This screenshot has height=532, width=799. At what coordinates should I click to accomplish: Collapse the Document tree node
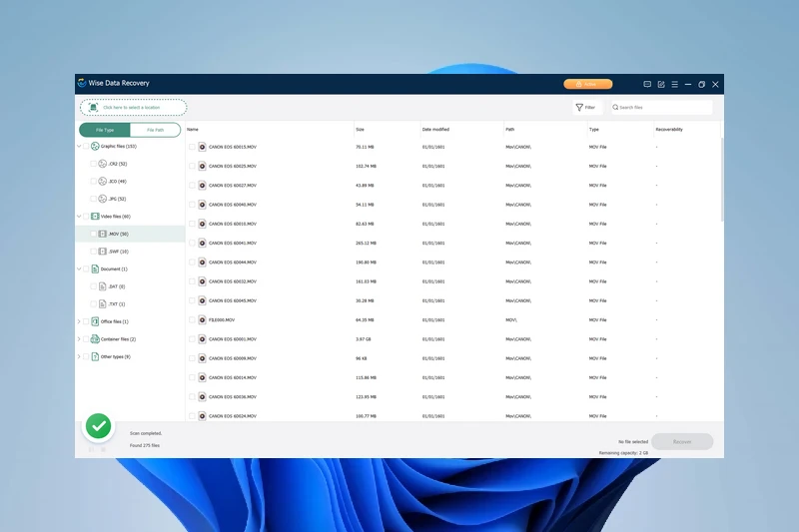click(79, 268)
